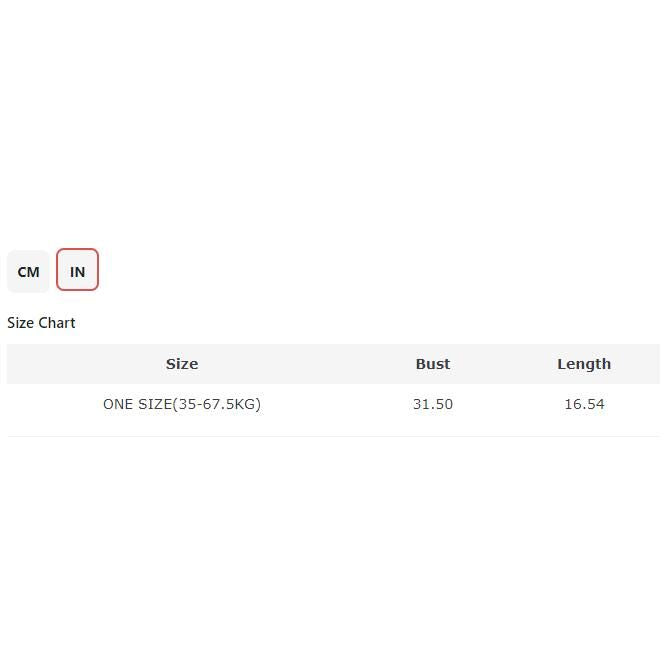The width and height of the screenshot is (668, 668).
Task: Select the length measurement under Length
Action: point(584,405)
